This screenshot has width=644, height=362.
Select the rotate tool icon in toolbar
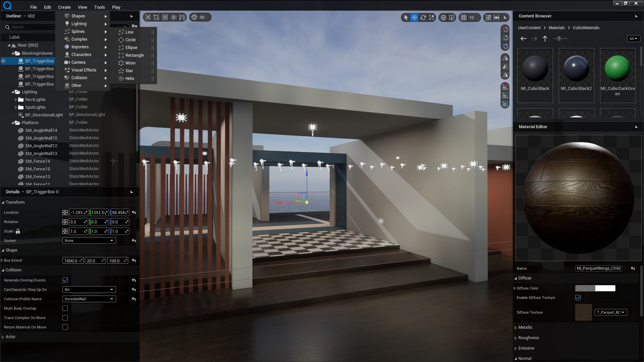click(423, 17)
